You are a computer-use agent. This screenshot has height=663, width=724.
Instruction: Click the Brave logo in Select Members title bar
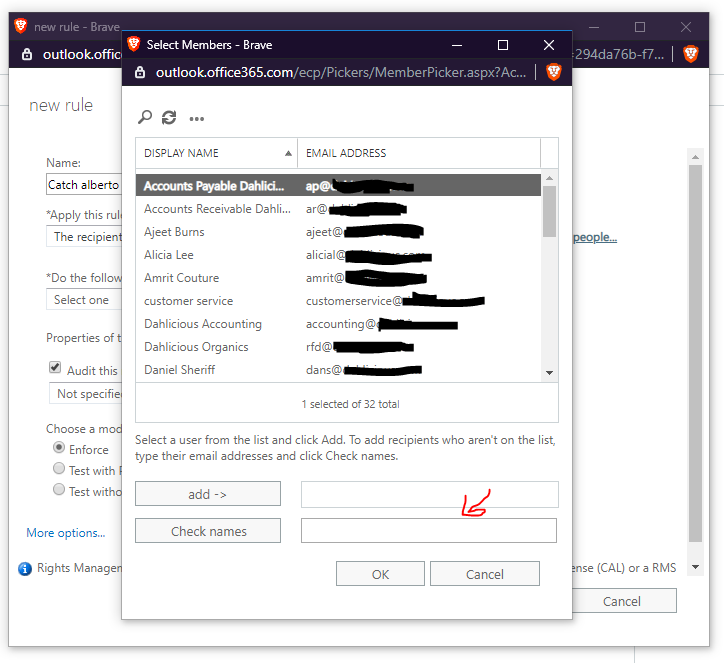tap(134, 44)
